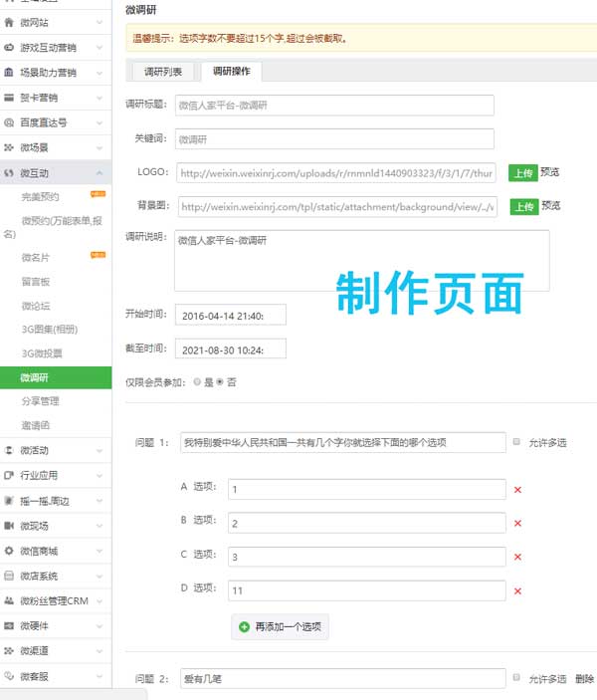This screenshot has width=597, height=700.
Task: Click 预览 link for LOGO
Action: [x=549, y=172]
